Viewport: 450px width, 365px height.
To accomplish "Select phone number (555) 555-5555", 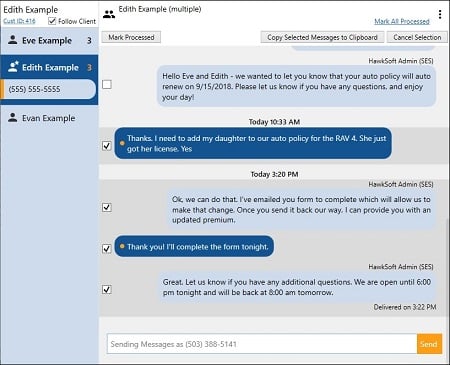I will pyautogui.click(x=49, y=89).
